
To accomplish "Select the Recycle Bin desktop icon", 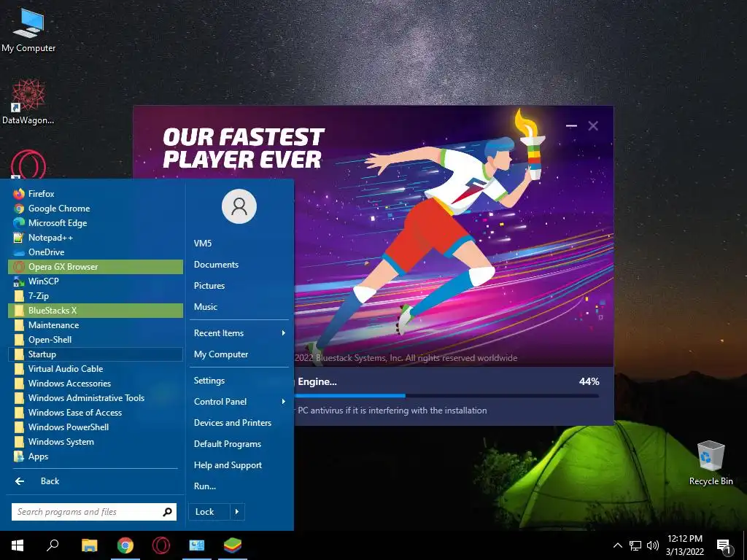I will tap(711, 463).
